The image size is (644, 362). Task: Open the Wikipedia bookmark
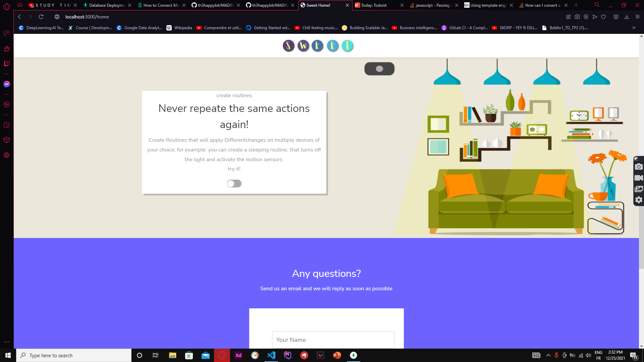point(179,28)
